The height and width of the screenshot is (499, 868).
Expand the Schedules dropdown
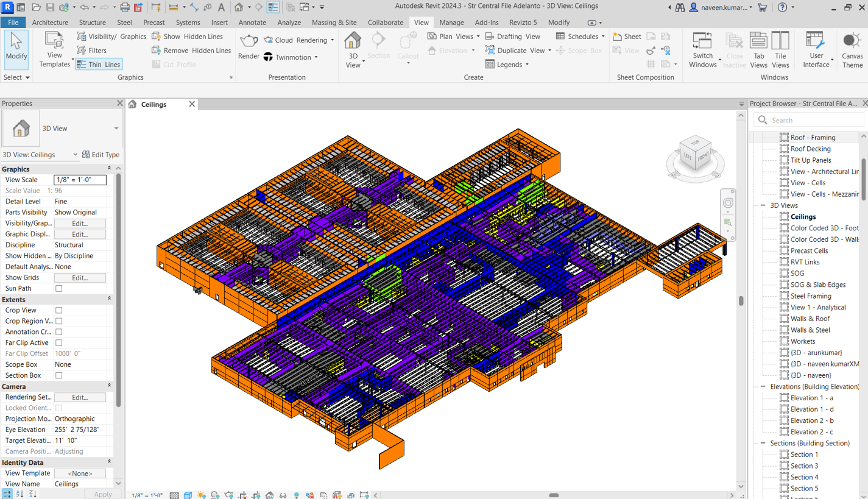click(603, 37)
